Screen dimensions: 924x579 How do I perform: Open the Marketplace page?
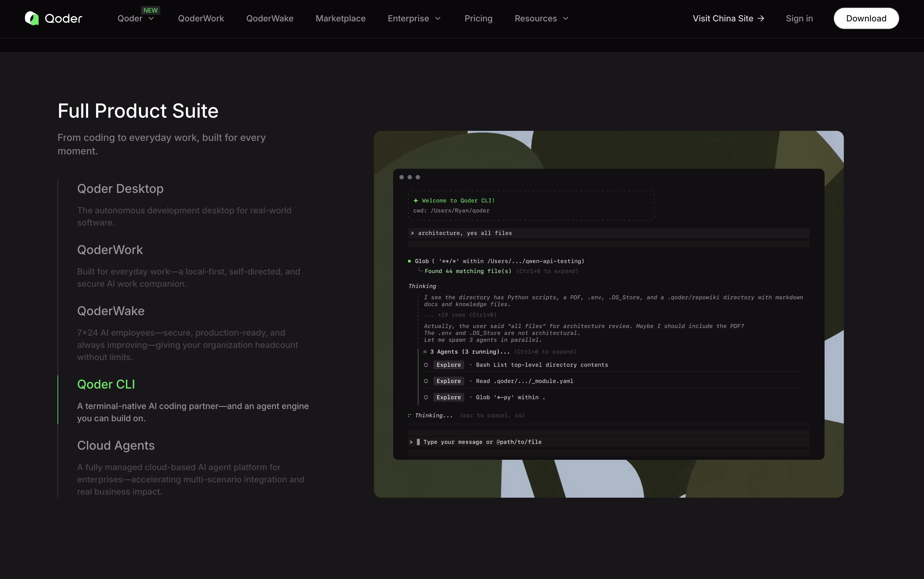340,18
